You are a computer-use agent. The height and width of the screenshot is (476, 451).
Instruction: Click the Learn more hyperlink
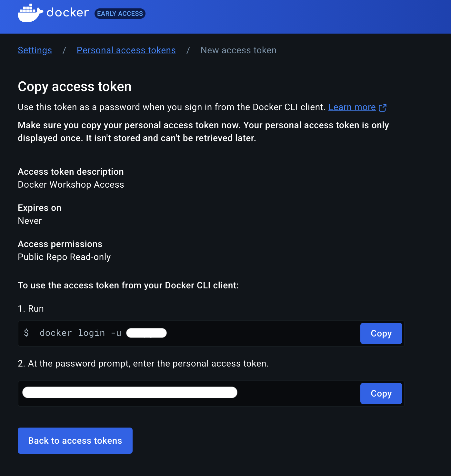point(352,107)
